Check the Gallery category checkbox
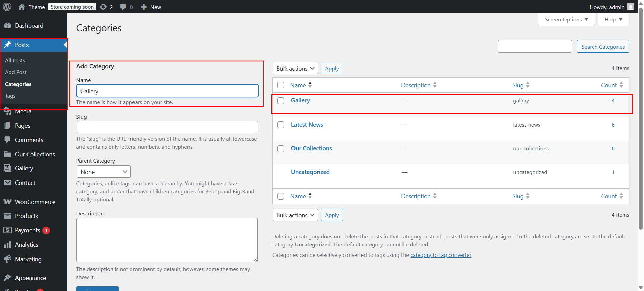644x291 pixels. (281, 101)
